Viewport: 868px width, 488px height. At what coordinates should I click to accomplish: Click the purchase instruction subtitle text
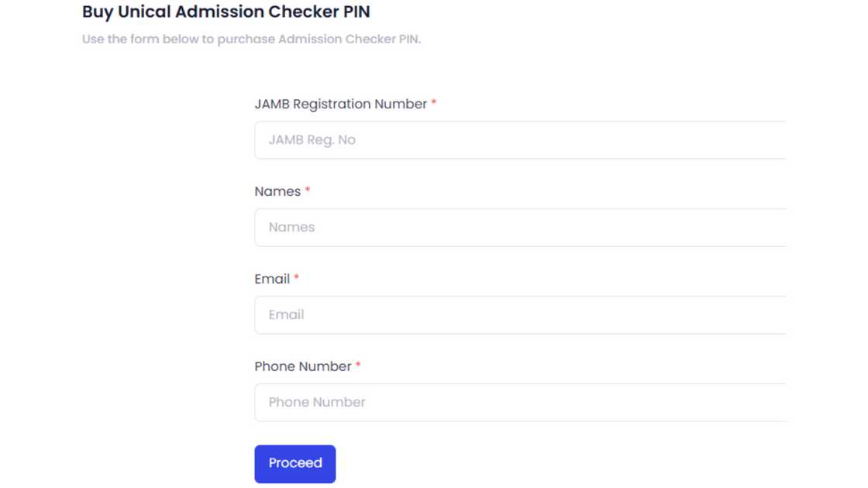251,39
